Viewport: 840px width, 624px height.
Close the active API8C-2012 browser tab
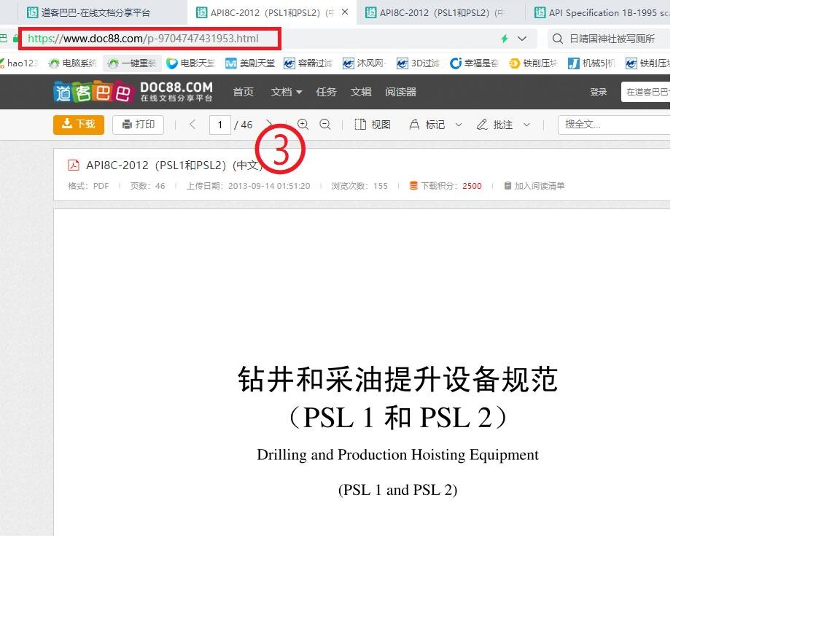coord(345,12)
